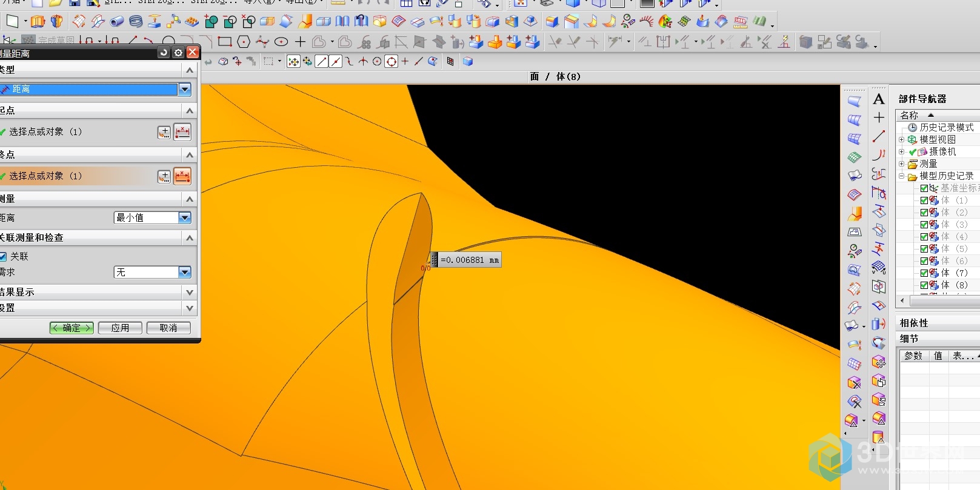Select the hexagon polygon sketch tool

point(244,42)
